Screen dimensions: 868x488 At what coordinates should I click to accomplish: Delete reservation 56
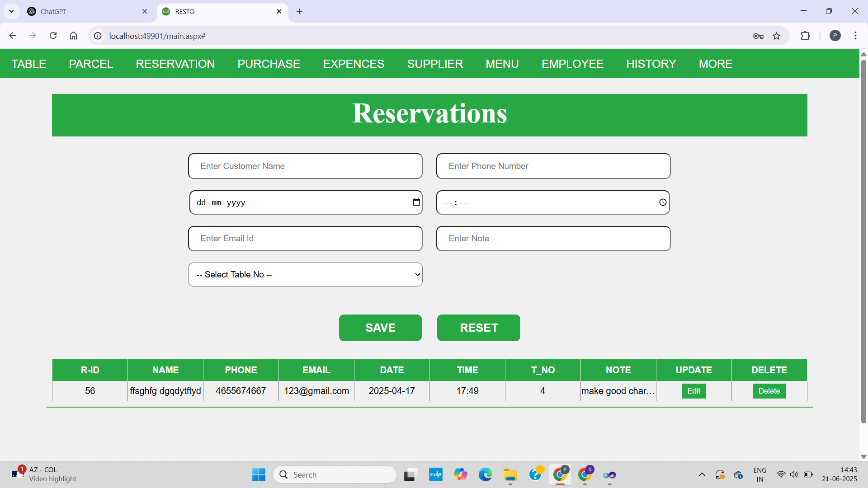(x=769, y=391)
